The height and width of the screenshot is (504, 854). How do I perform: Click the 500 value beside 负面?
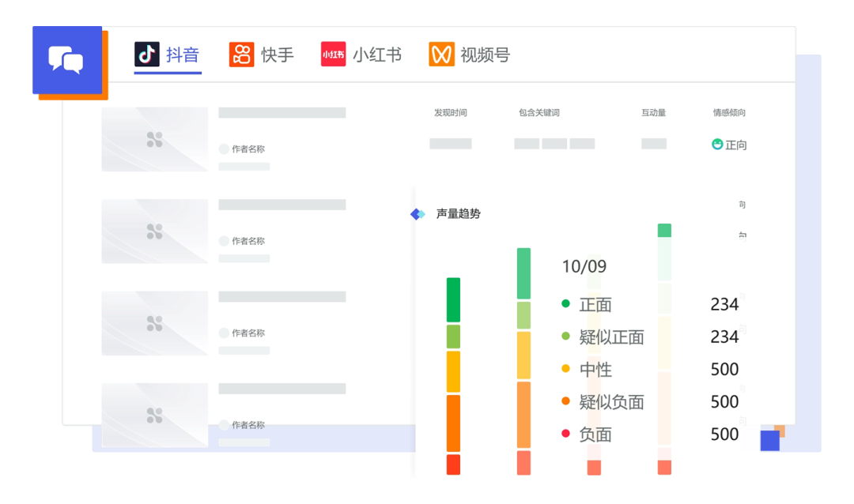click(724, 434)
